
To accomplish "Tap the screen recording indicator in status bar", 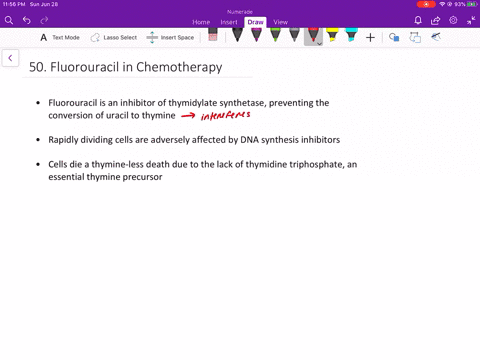I will click(x=426, y=4).
